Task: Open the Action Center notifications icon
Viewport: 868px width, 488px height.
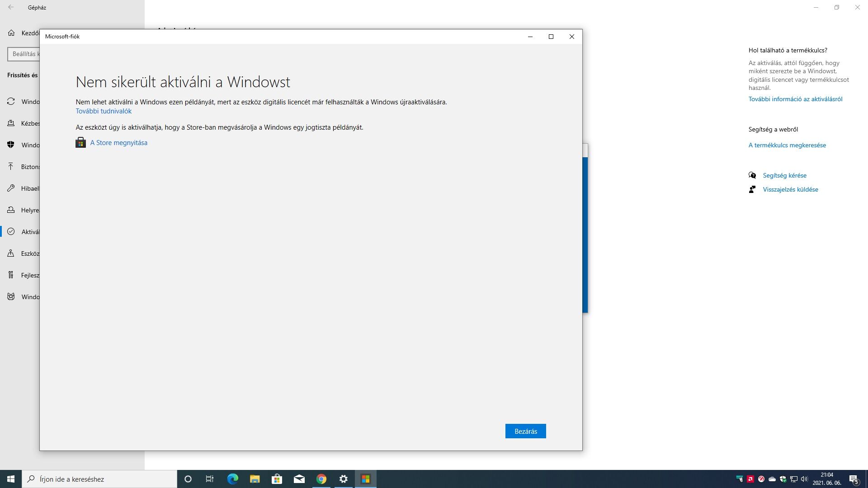Action: tap(854, 479)
